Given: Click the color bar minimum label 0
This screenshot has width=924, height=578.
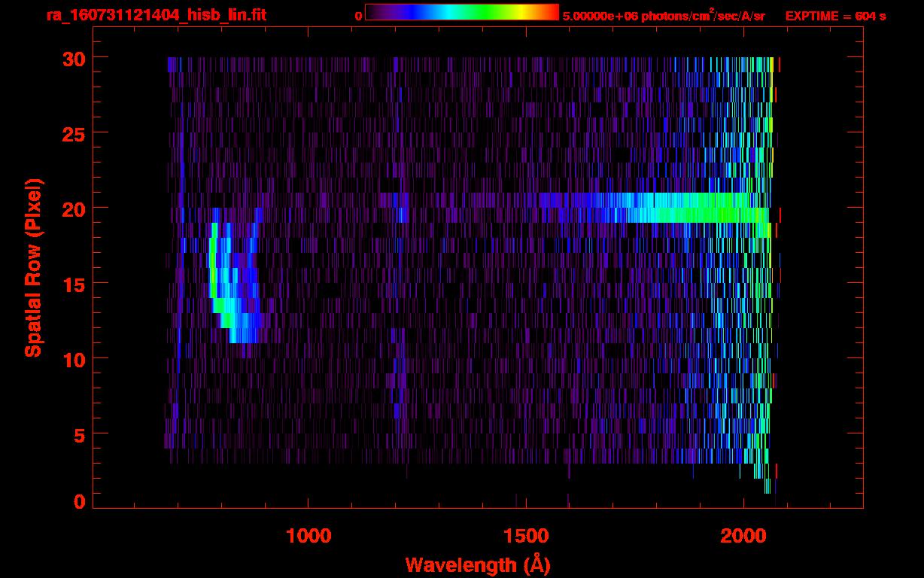Looking at the screenshot, I should pyautogui.click(x=358, y=16).
